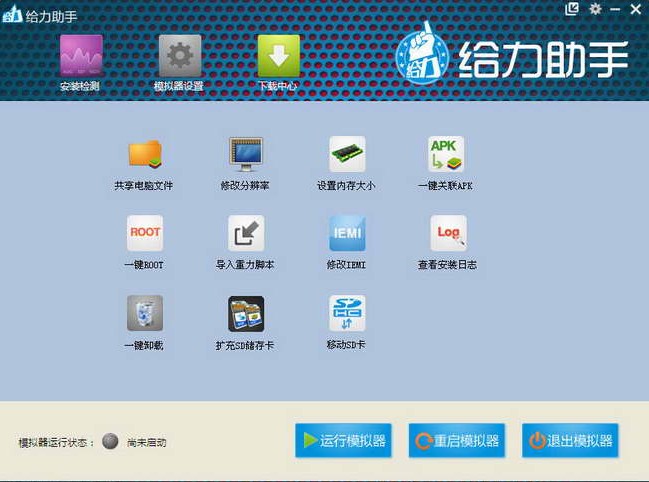This screenshot has width=649, height=482.
Task: Click the 修改分辨率 monitor icon
Action: [245, 154]
